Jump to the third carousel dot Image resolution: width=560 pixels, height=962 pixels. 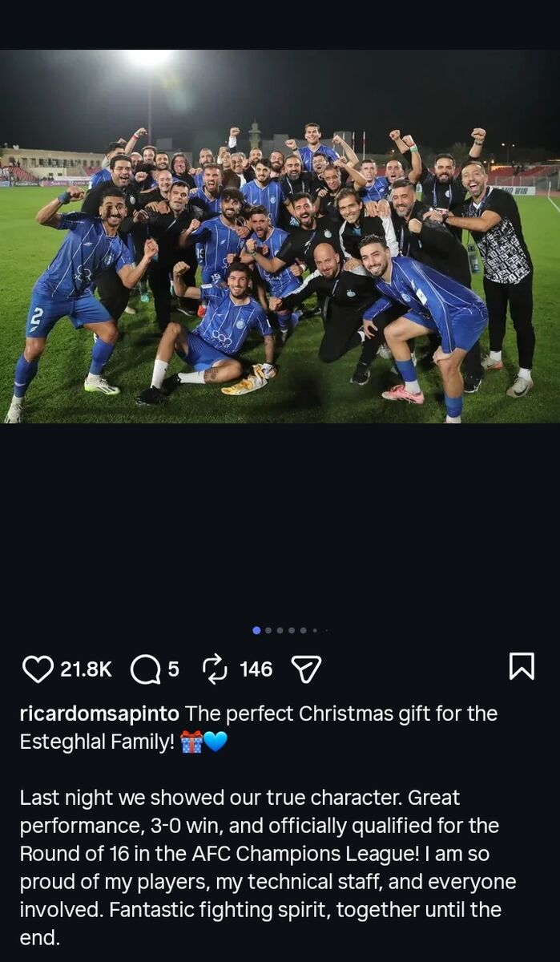point(280,630)
